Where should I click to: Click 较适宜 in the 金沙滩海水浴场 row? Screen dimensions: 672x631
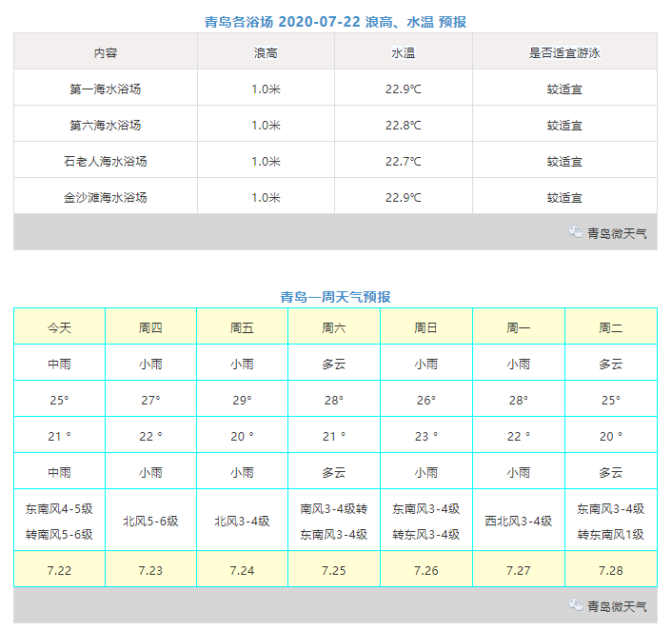coord(564,198)
